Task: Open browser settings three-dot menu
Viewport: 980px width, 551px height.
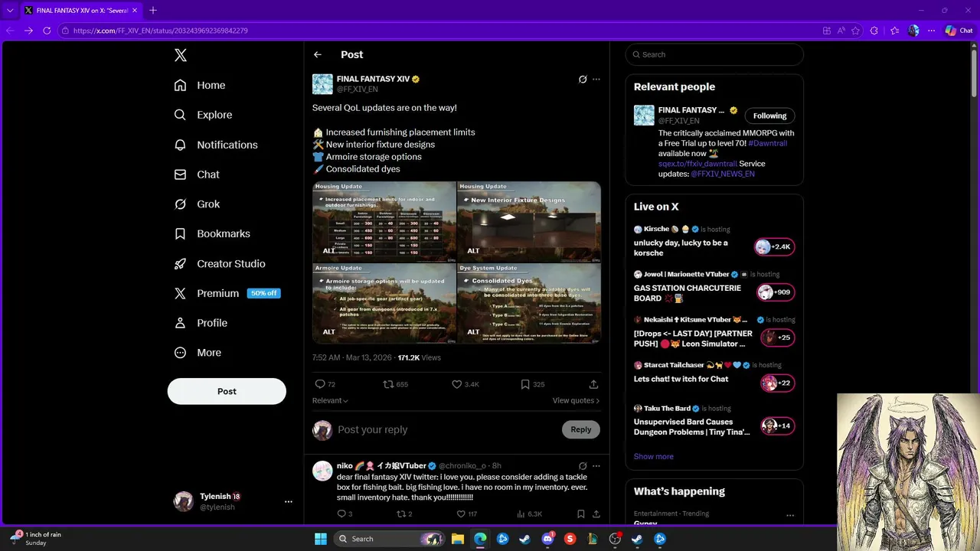Action: (931, 31)
